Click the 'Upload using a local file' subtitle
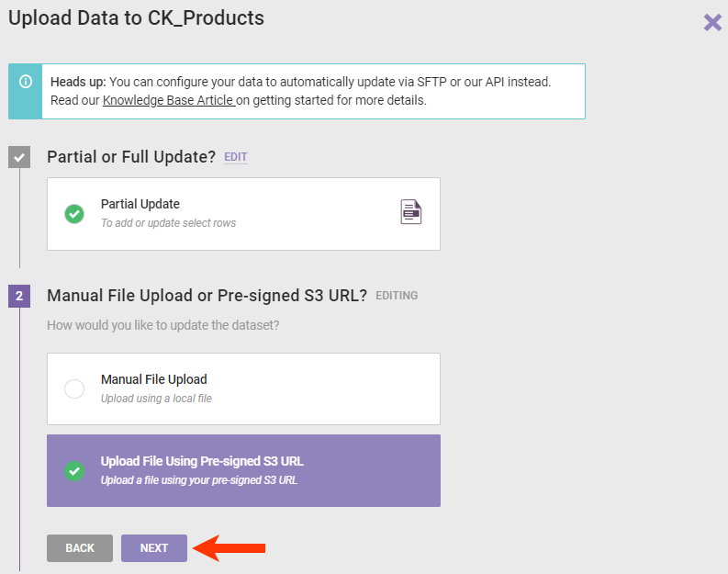The height and width of the screenshot is (574, 728). click(x=156, y=398)
